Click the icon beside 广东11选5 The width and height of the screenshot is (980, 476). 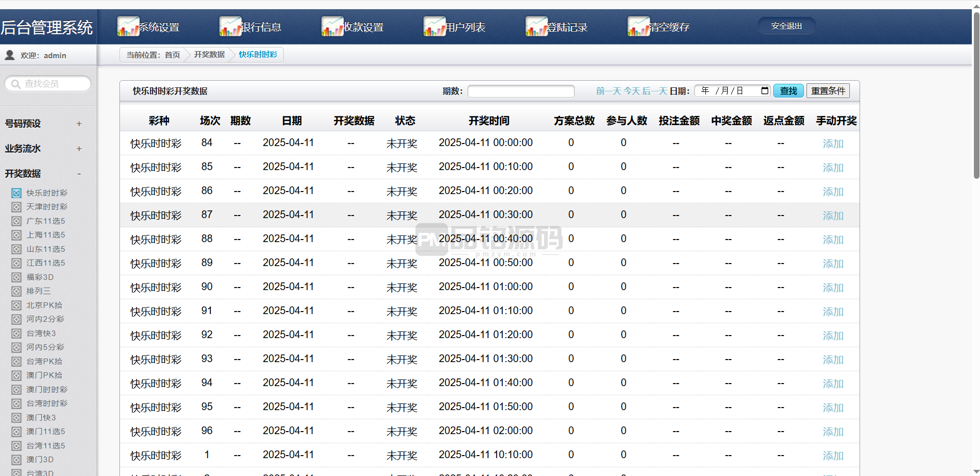click(x=16, y=221)
